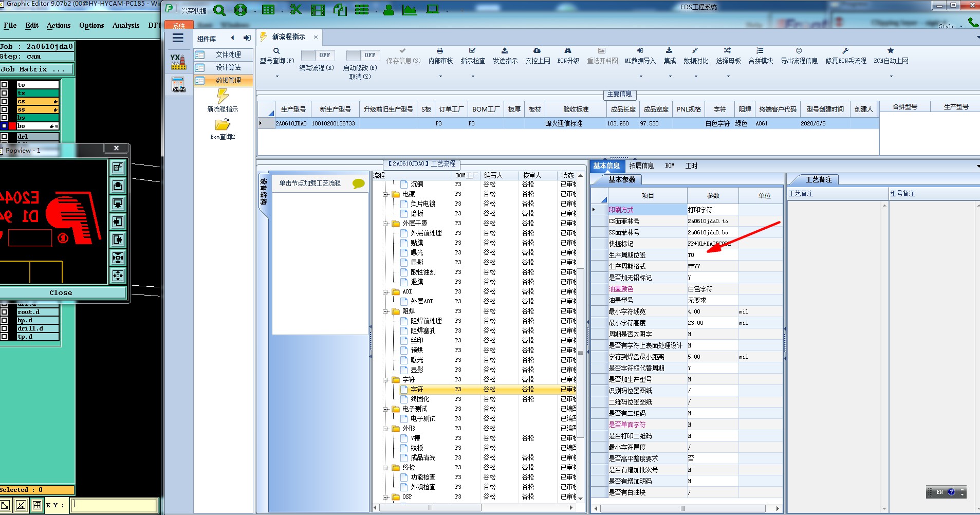Click the Job Matrix button

(37, 69)
